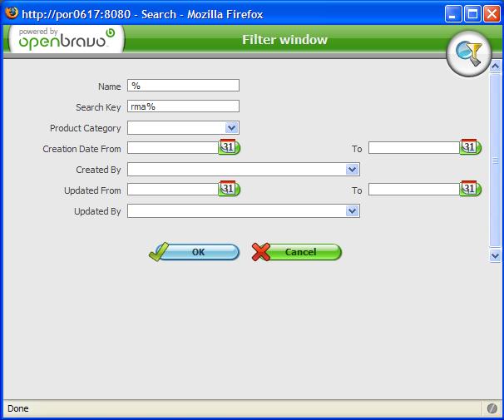Image resolution: width=504 pixels, height=420 pixels.
Task: Click the Creation Date To text box
Action: 414,148
